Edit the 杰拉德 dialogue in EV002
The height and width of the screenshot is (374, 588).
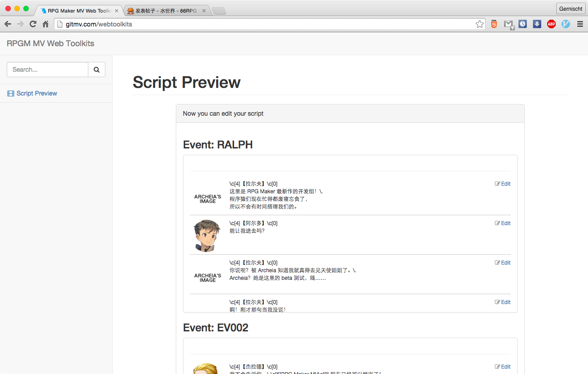click(x=502, y=367)
